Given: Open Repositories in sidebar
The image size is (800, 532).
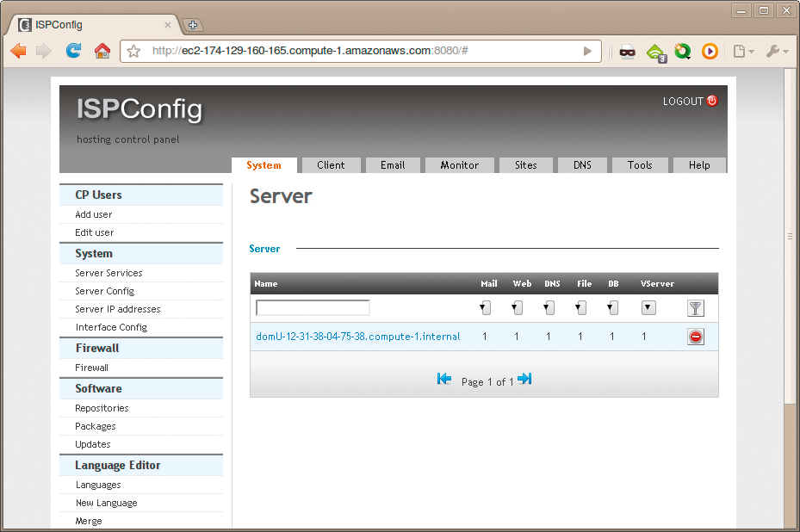Looking at the screenshot, I should 102,408.
